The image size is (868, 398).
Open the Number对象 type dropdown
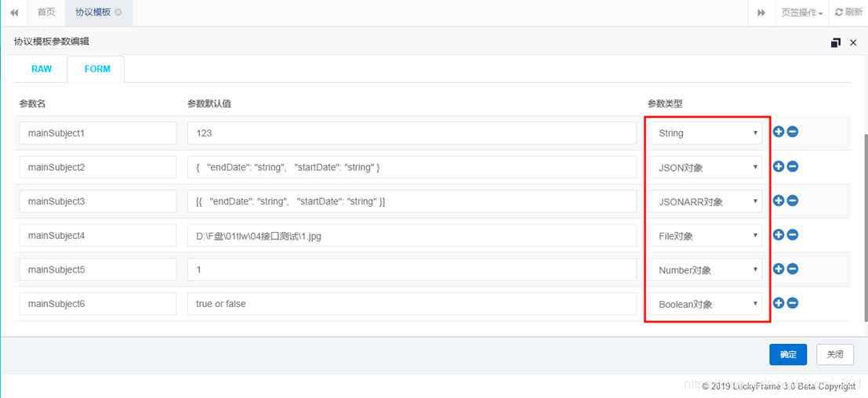(705, 270)
